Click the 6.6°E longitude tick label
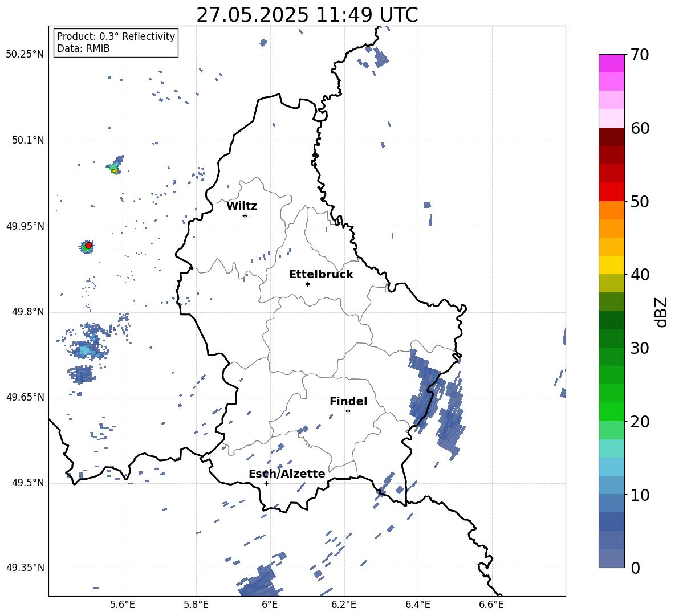Screen dimensions: 675x616 tap(491, 605)
